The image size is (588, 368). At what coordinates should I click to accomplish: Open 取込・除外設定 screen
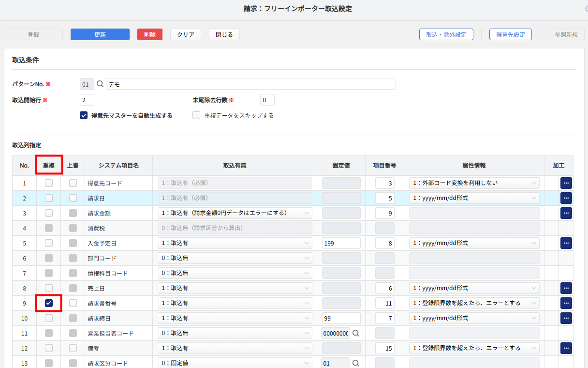pos(446,34)
